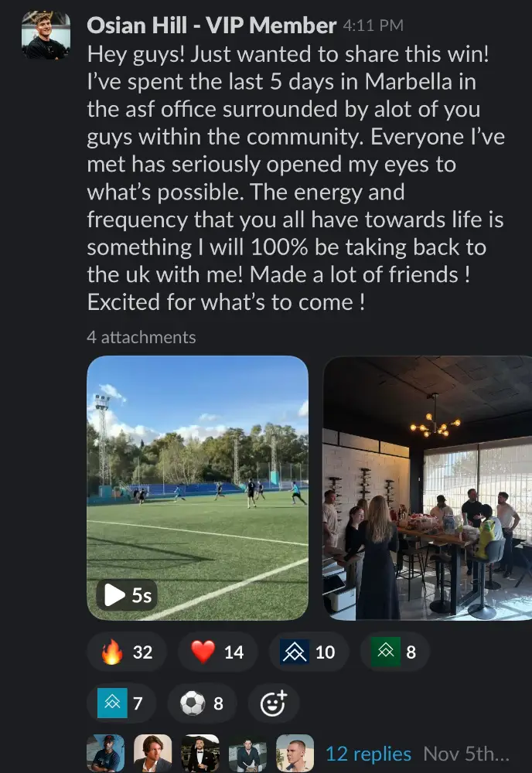Click the tuxedo-wearing replier's avatar
The width and height of the screenshot is (532, 773).
click(200, 753)
